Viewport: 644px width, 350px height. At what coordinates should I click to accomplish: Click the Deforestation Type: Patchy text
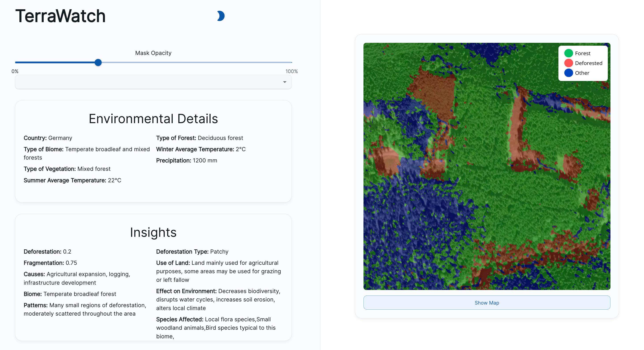[192, 251]
